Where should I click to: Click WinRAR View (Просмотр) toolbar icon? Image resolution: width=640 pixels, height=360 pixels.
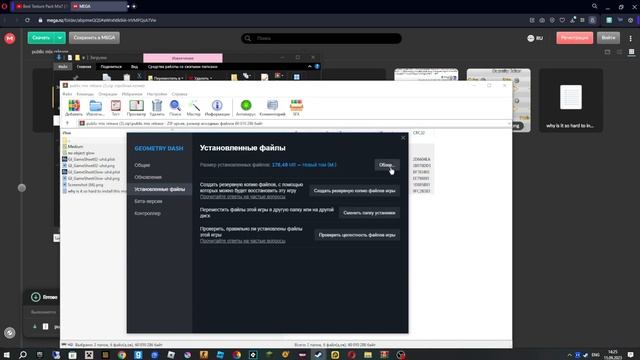click(x=136, y=108)
